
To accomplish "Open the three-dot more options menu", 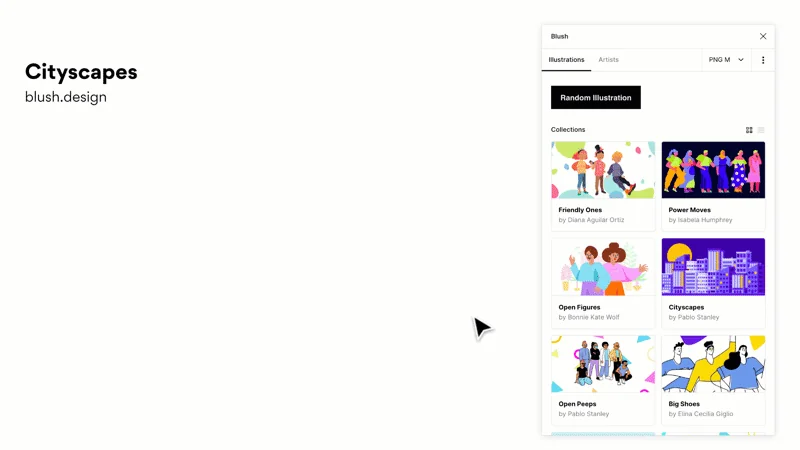I will click(x=763, y=60).
